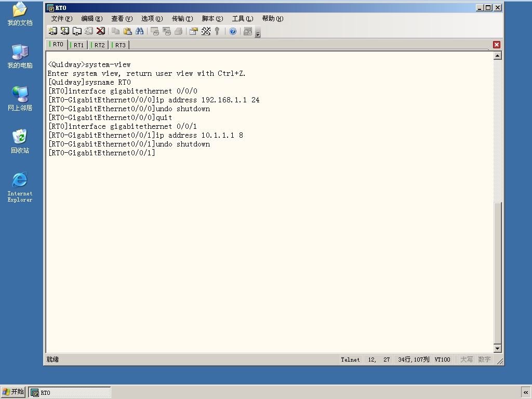Close the active tab with red X
The height and width of the screenshot is (399, 532).
click(x=497, y=45)
